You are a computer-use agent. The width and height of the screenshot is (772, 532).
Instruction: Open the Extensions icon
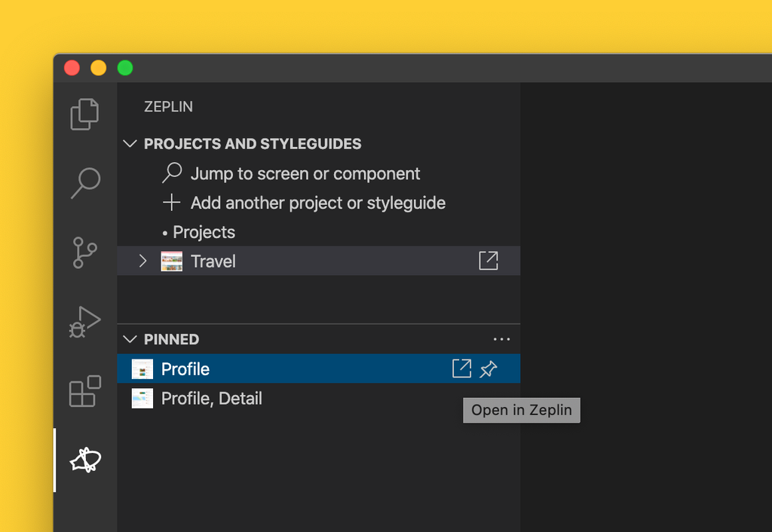click(x=84, y=391)
